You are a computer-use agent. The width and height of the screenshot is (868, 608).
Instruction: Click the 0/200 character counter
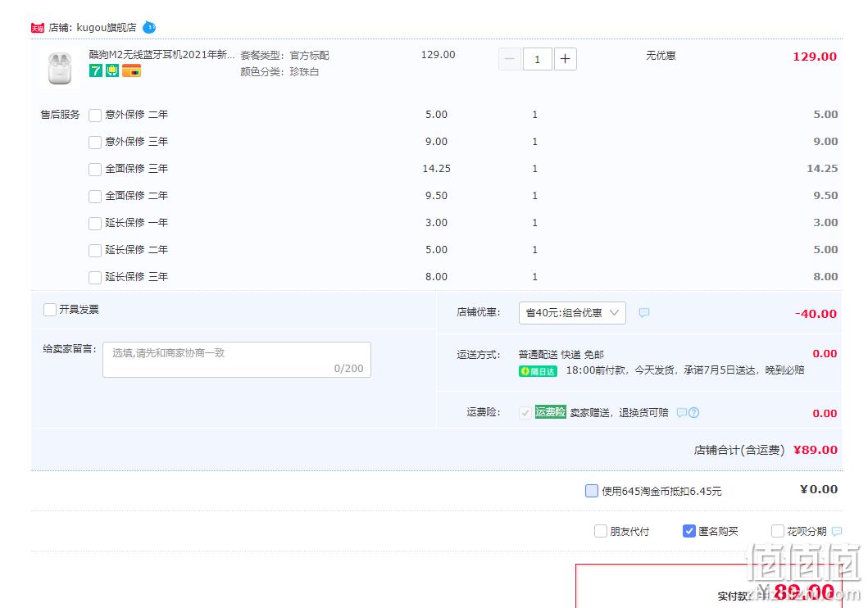coord(348,369)
